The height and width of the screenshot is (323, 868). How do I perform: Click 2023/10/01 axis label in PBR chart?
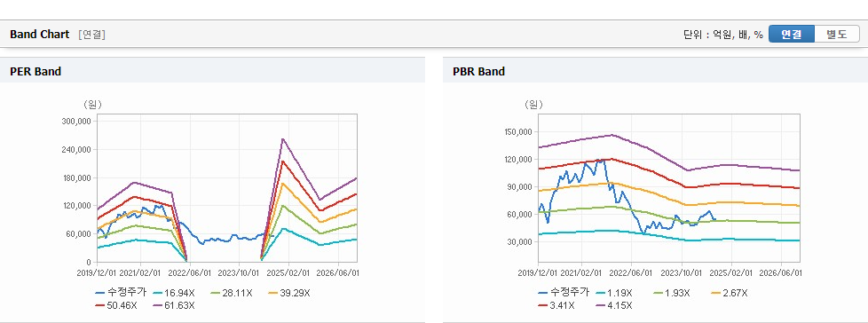(682, 272)
